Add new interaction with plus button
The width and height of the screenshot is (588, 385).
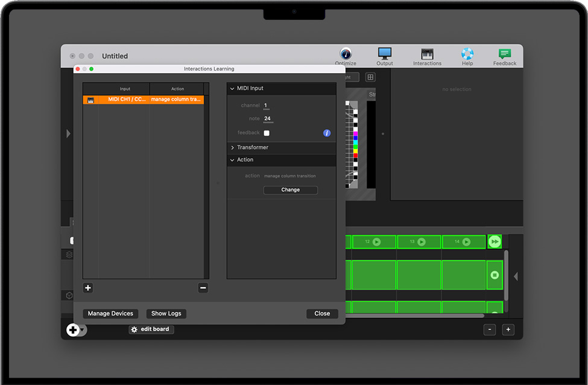[x=88, y=288]
